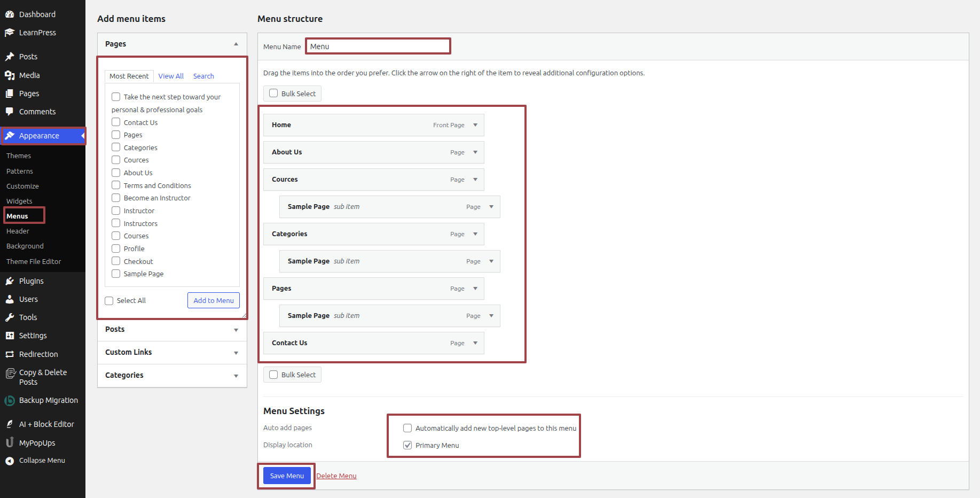Image resolution: width=980 pixels, height=498 pixels.
Task: Expand the Posts accordion section
Action: pyautogui.click(x=236, y=330)
